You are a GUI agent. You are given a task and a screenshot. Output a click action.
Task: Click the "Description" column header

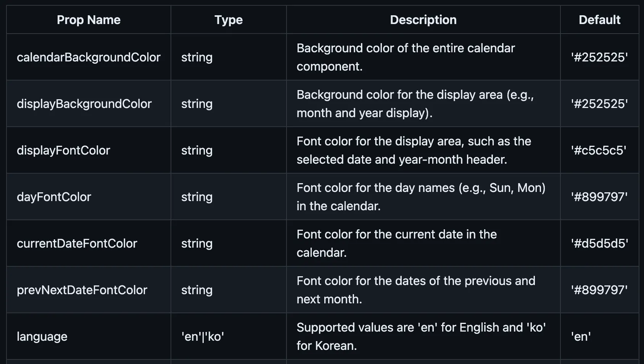tap(423, 20)
